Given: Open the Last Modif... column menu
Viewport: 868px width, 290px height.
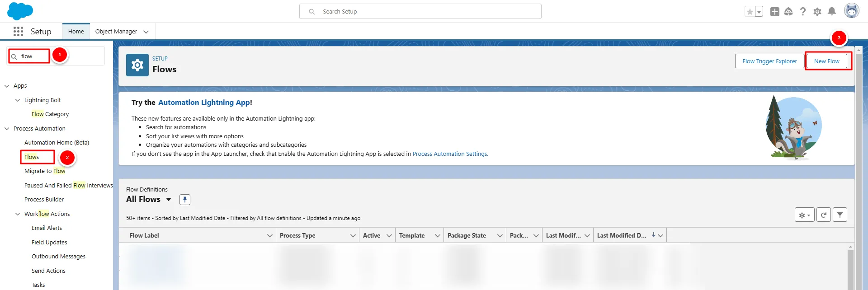Looking at the screenshot, I should point(587,236).
